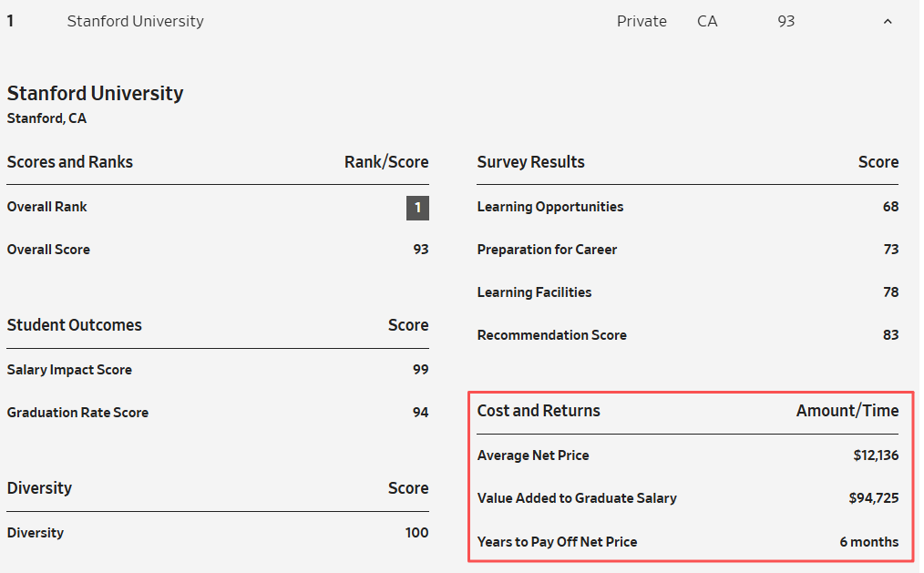Screen dimensions: 924x573
Task: Click the Stanford University bold heading
Action: (x=95, y=93)
